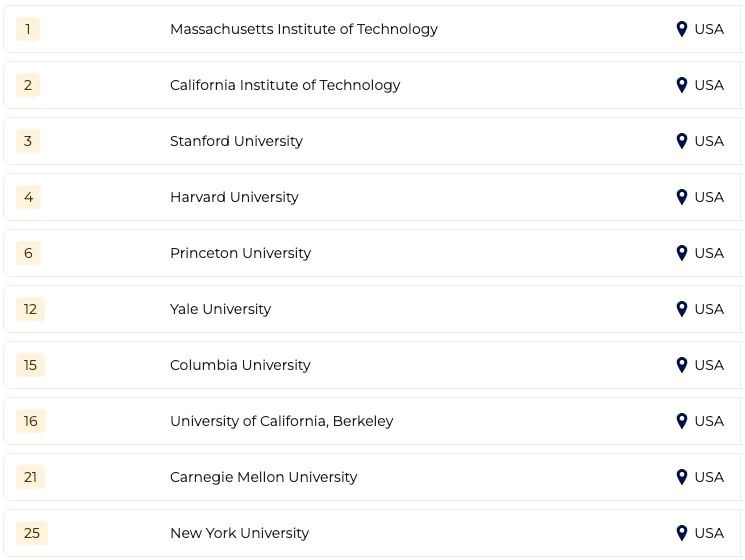Click the location pin beside MIT's USA
This screenshot has width=745, height=560.
tap(682, 29)
